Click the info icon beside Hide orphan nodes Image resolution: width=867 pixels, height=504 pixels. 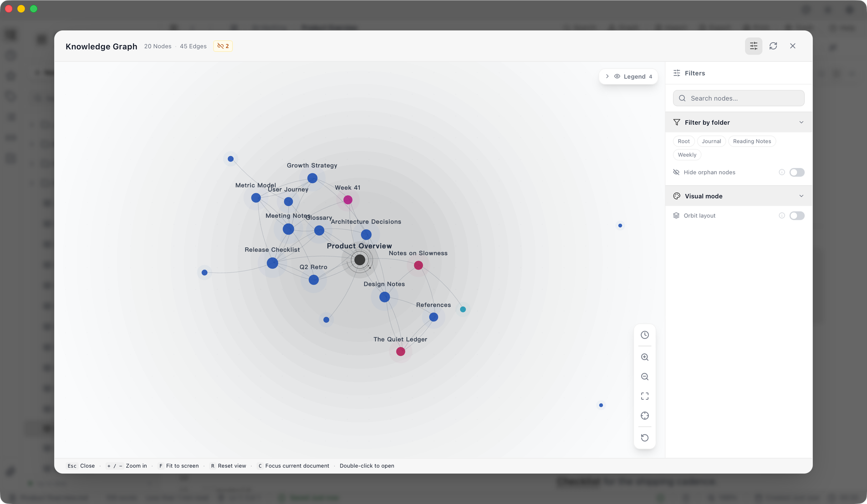(x=782, y=172)
